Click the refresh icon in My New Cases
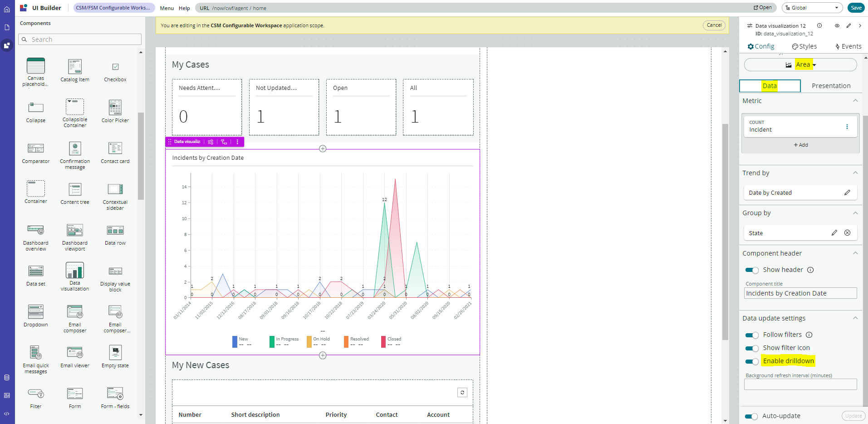 coord(462,393)
